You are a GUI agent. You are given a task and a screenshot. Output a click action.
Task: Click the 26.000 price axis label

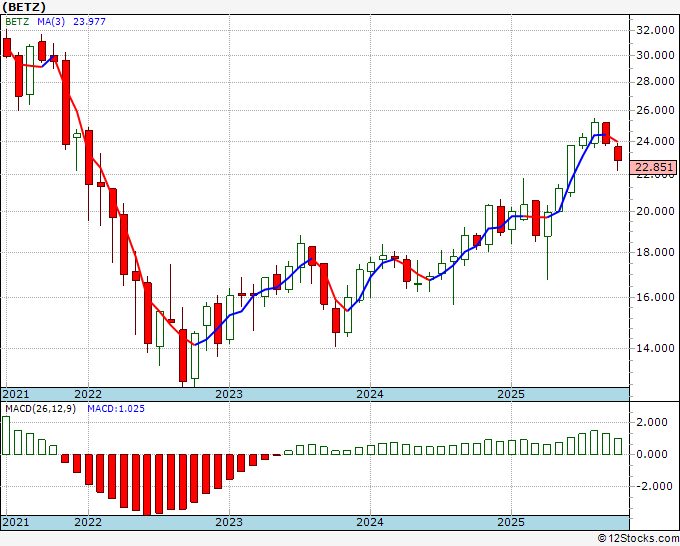[655, 111]
